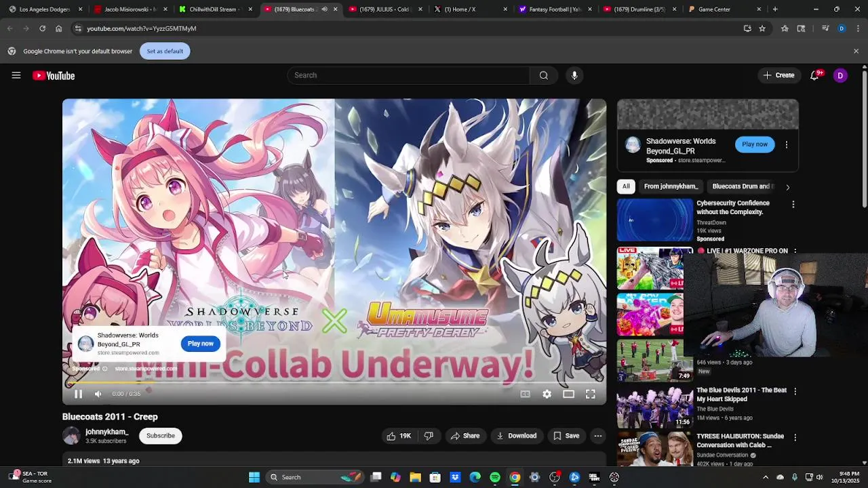The width and height of the screenshot is (868, 488).
Task: Open options menu for sidebar Shadowverse ad
Action: pyautogui.click(x=786, y=144)
